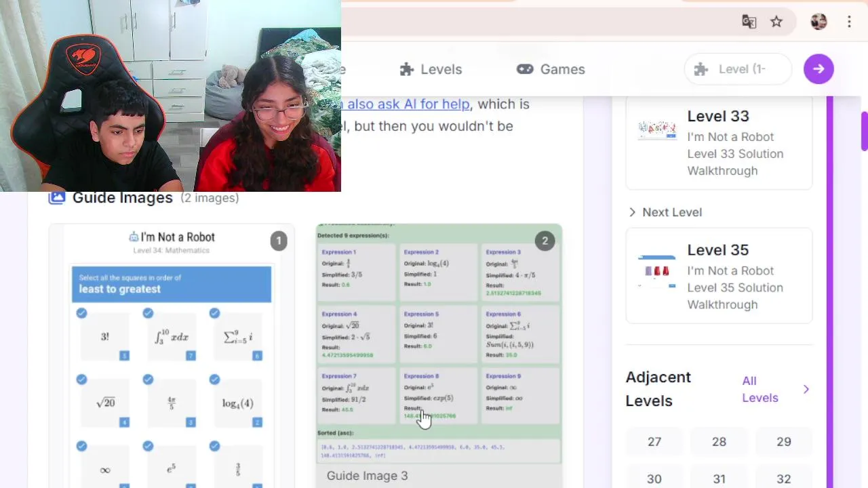Open the Level 33 solution walkthrough card

[719, 143]
